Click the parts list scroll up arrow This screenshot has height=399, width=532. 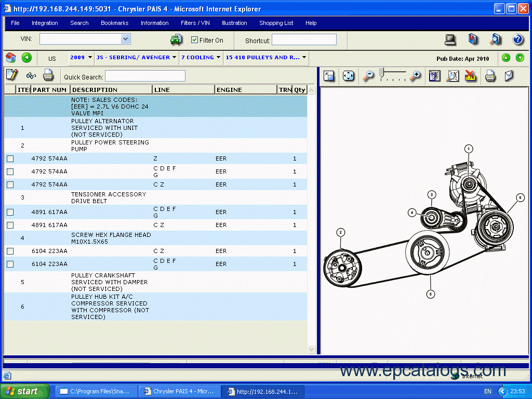click(312, 90)
